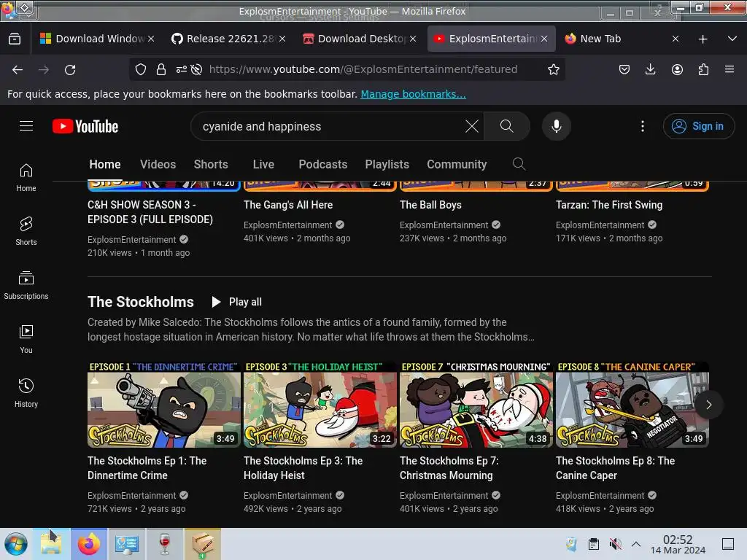Close the ExplosmEntertainment browser tab
Viewport: 747px width, 560px height.
point(544,39)
